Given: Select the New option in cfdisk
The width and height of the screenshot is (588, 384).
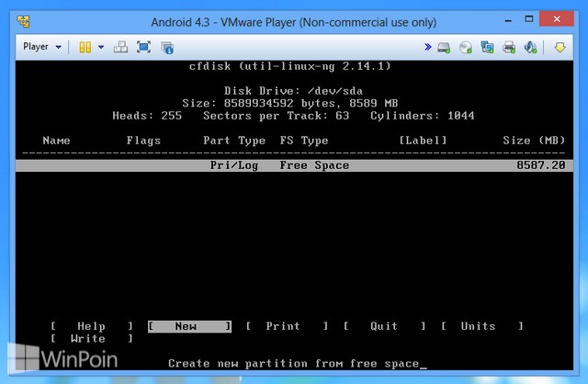Looking at the screenshot, I should pos(189,326).
